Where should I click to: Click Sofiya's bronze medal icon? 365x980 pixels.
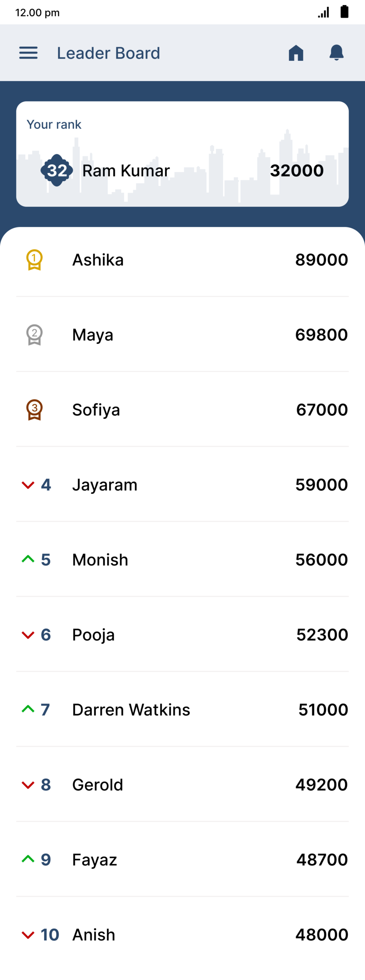pos(34,410)
